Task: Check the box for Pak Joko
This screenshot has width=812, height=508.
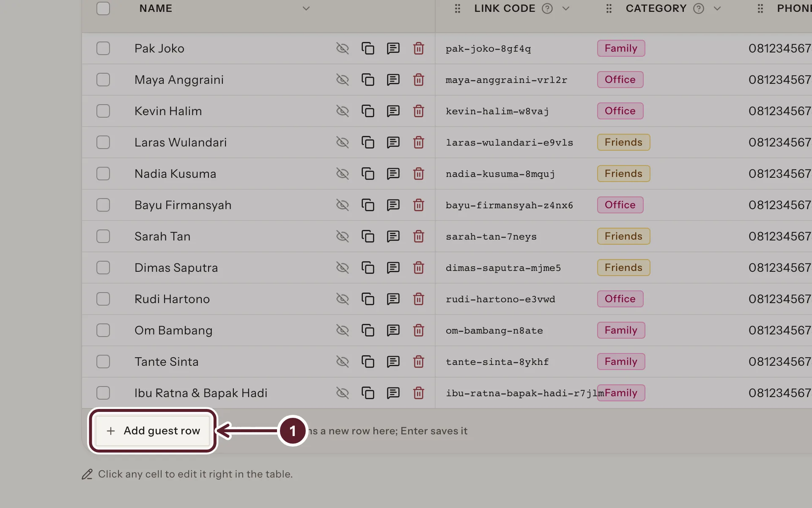Action: coord(103,48)
